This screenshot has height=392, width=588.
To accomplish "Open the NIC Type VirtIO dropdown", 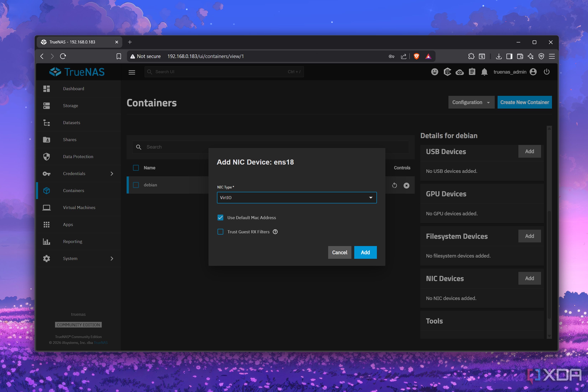I will (297, 197).
